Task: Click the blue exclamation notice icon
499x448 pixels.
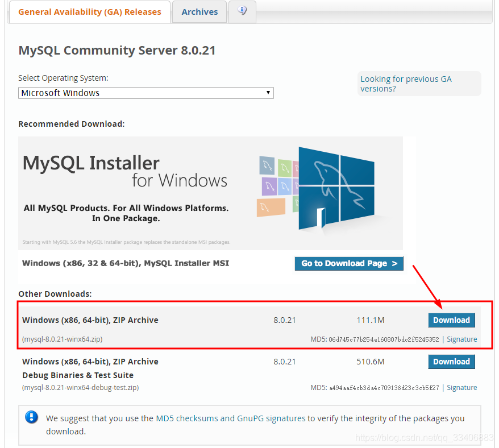Action: click(x=31, y=417)
